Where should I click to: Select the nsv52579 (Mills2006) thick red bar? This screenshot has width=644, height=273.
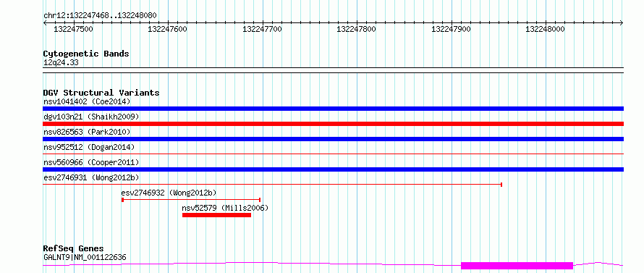[216, 215]
